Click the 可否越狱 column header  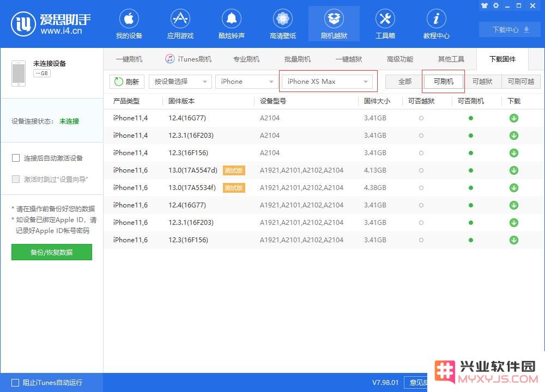[421, 101]
